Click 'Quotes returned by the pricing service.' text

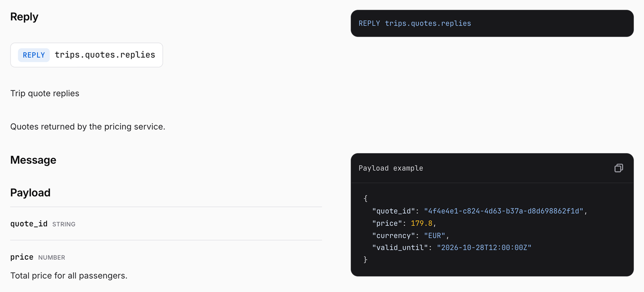pos(88,127)
